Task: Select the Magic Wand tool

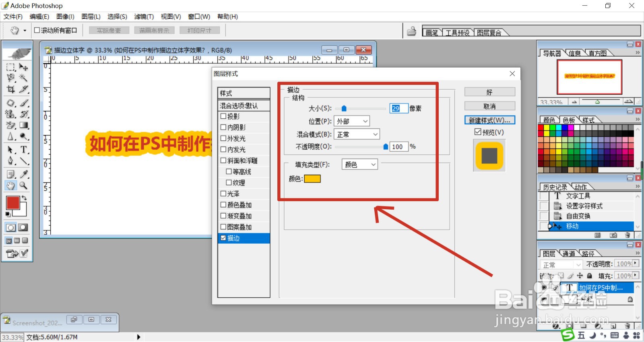Action: 24,78
